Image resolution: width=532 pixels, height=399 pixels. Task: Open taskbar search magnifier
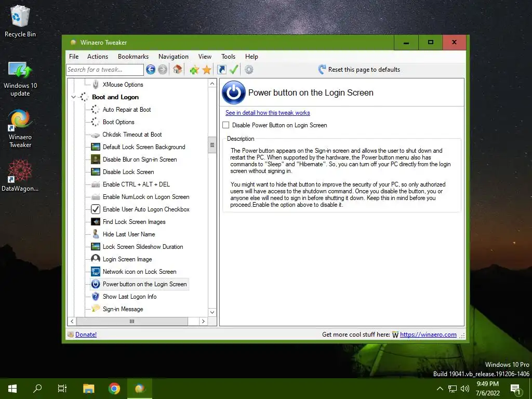pos(37,388)
